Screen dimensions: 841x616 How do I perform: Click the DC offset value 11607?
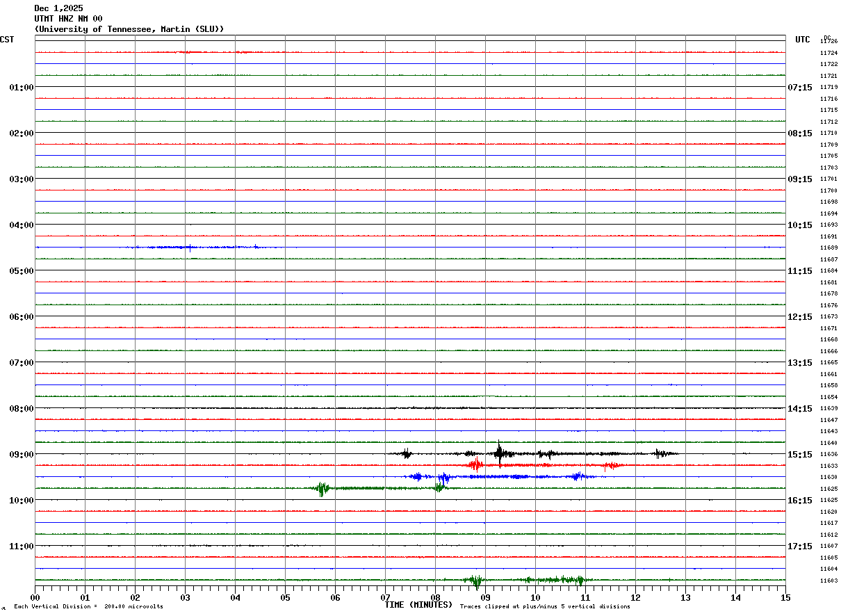(x=828, y=546)
